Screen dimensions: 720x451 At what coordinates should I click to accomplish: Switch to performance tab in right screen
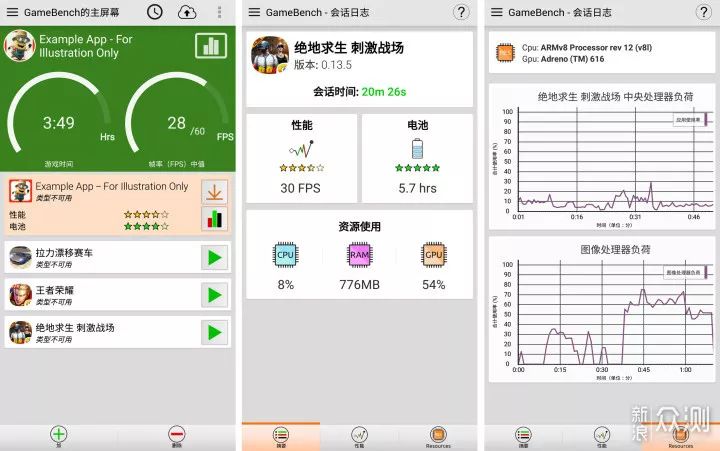(602, 436)
